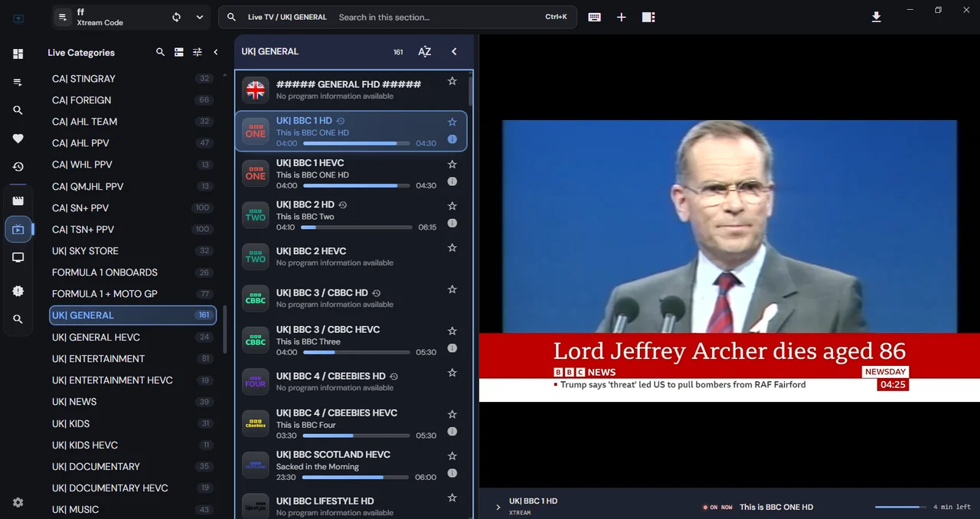Search within Live Categories list

tap(160, 52)
